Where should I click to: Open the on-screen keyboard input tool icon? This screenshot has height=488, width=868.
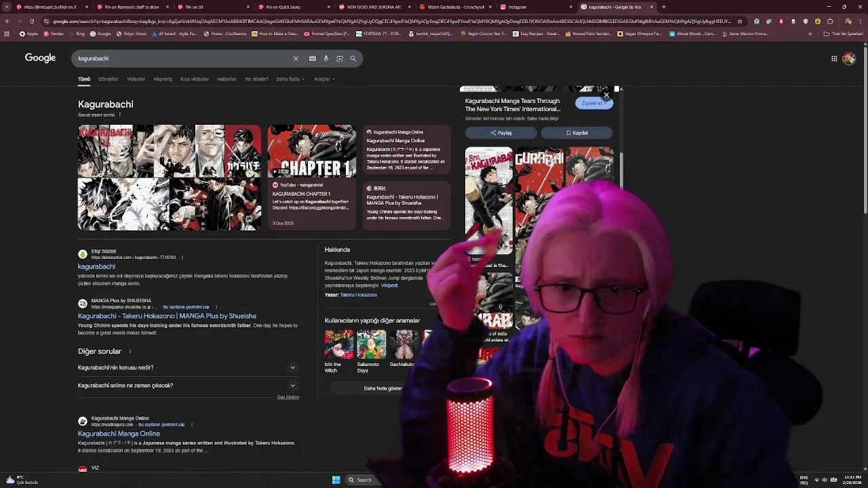pos(313,59)
